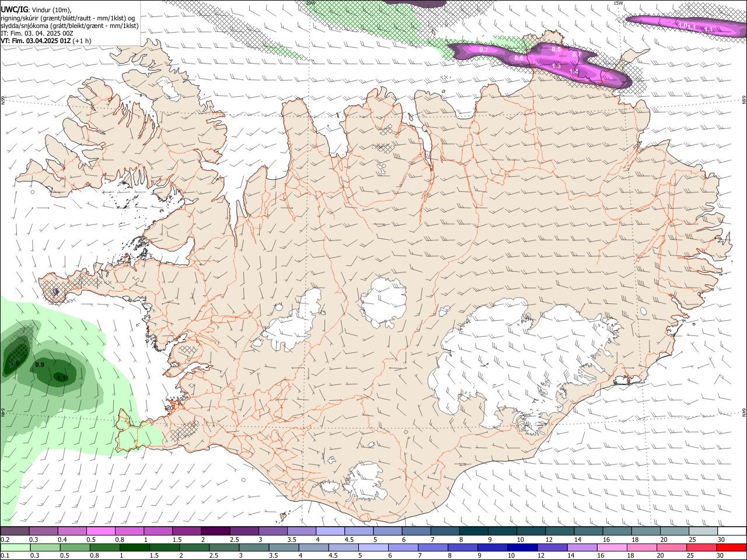Click the UWC/IG title text
The image size is (747, 560).
click(x=13, y=10)
